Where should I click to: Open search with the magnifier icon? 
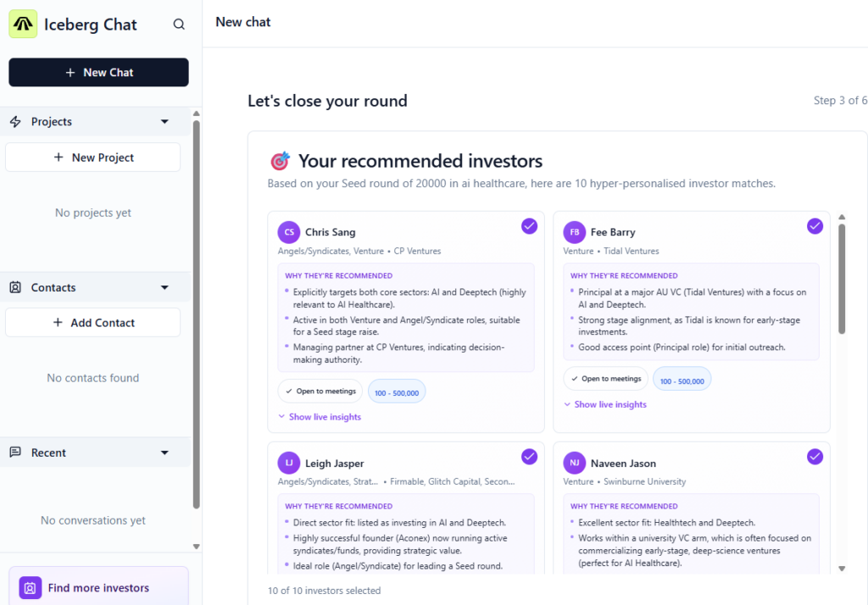pos(179,25)
